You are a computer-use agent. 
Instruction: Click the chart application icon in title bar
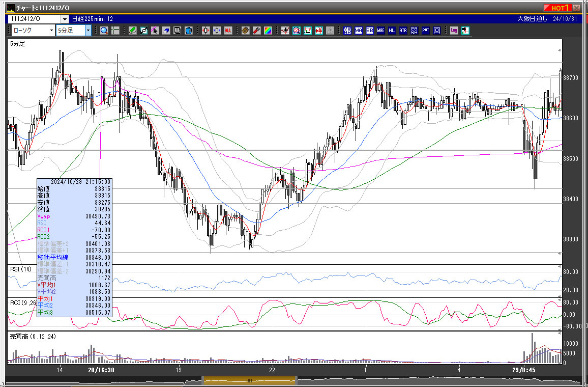tap(11, 8)
